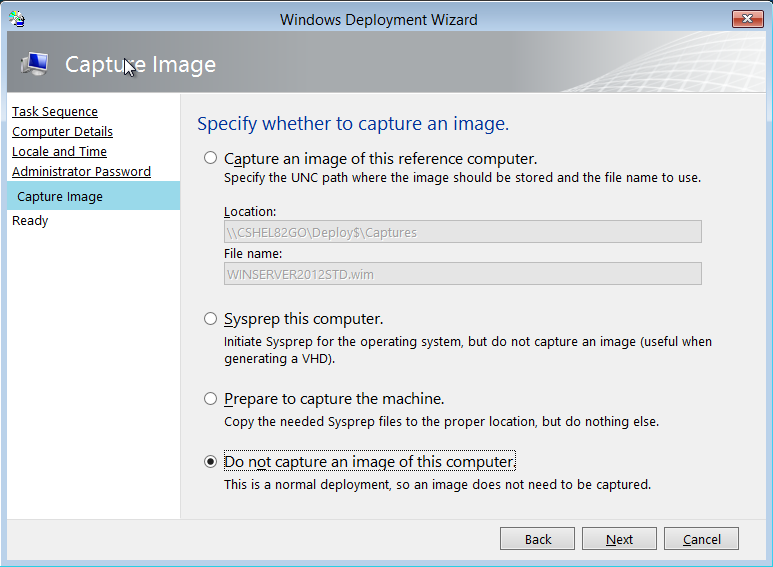773x567 pixels.
Task: Open the Locale and Time step
Action: tap(59, 151)
